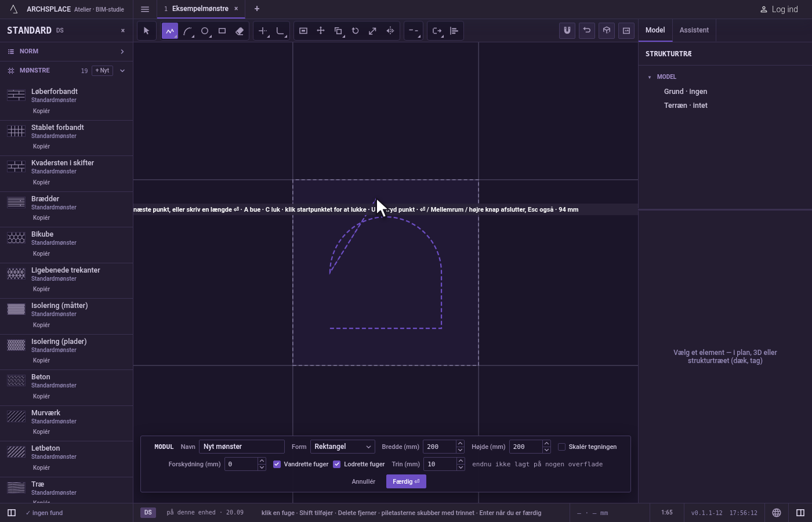Pick the circle drawing tool
Viewport: 812px width, 522px height.
pos(205,31)
